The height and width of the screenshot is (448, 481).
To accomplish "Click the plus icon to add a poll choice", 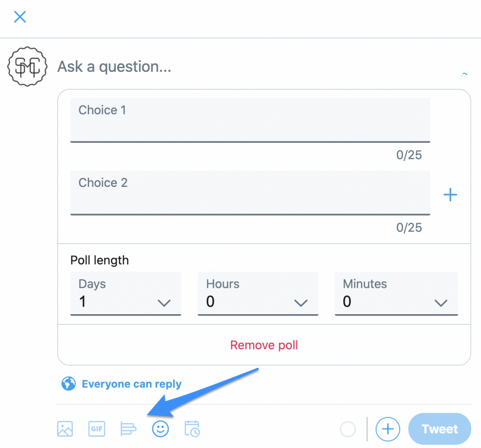I will pyautogui.click(x=450, y=194).
